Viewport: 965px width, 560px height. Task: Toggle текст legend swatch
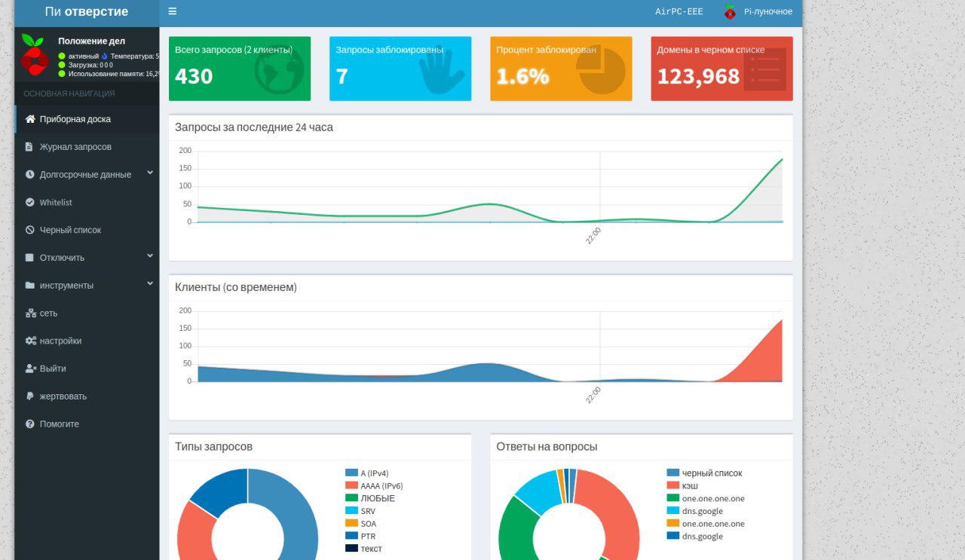click(351, 548)
